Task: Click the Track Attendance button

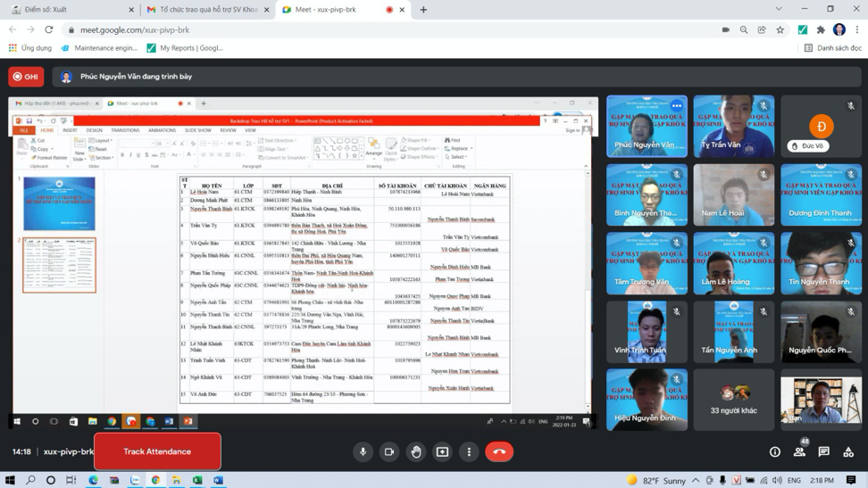Action: point(157,451)
